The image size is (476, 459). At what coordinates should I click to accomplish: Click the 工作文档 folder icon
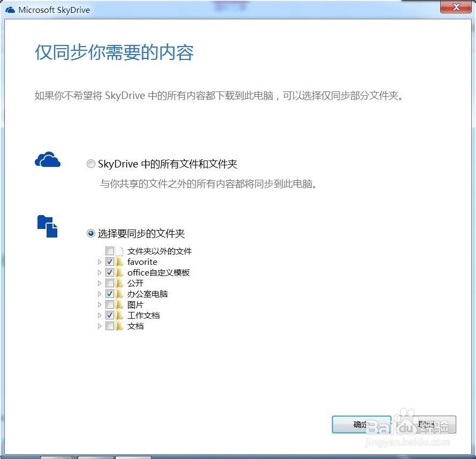(x=119, y=315)
